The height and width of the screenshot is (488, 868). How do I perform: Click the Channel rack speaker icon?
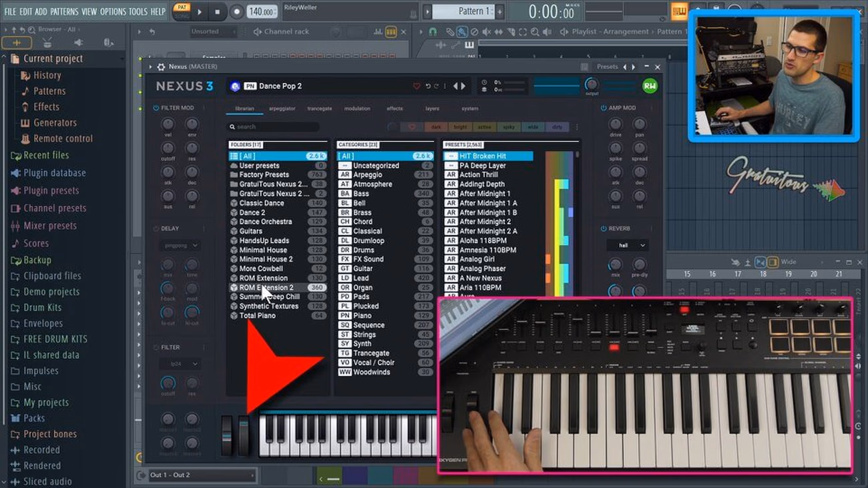257,31
